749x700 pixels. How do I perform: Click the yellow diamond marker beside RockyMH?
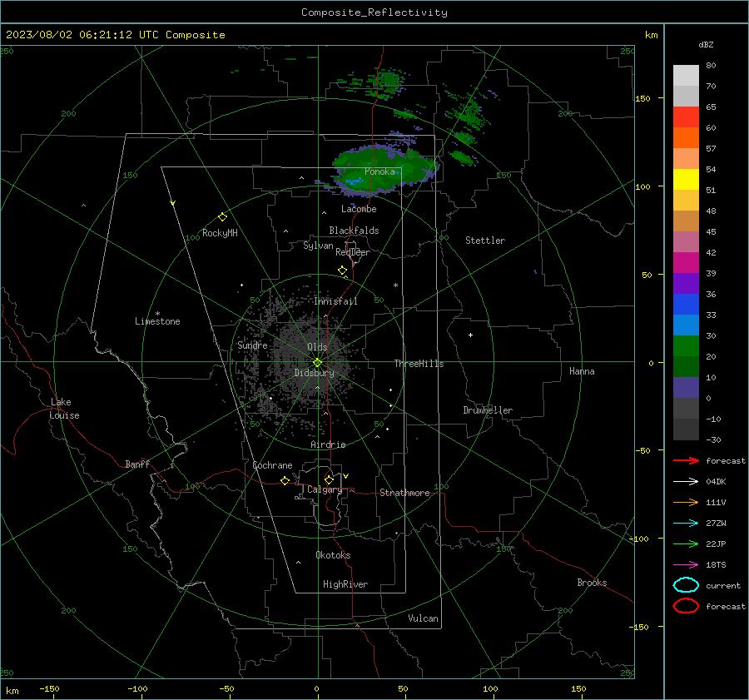coord(222,217)
